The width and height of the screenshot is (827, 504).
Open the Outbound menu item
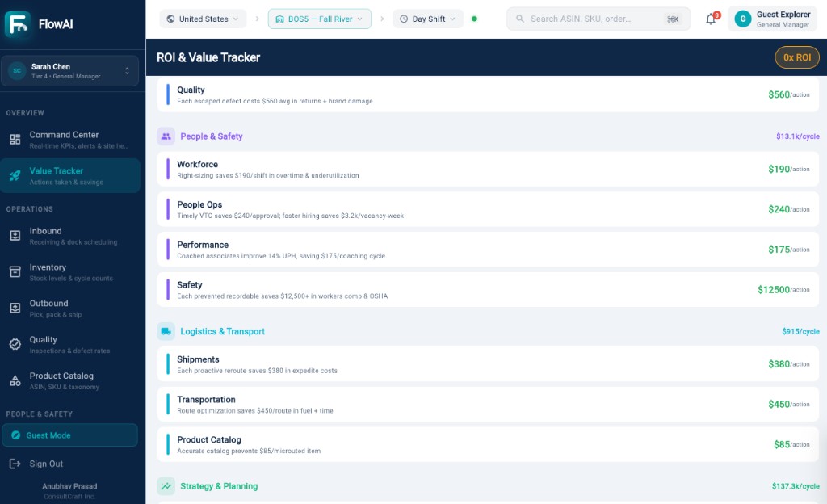[x=70, y=309]
